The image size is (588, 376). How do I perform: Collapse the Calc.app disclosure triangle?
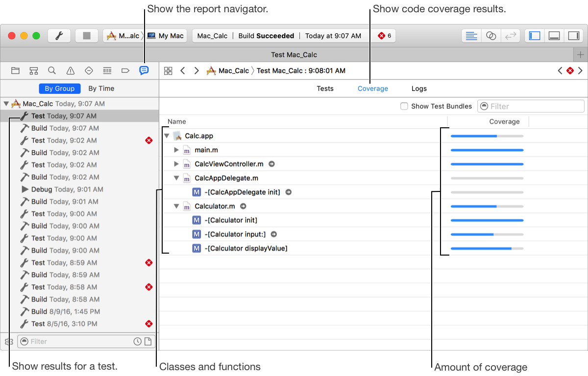pyautogui.click(x=167, y=136)
